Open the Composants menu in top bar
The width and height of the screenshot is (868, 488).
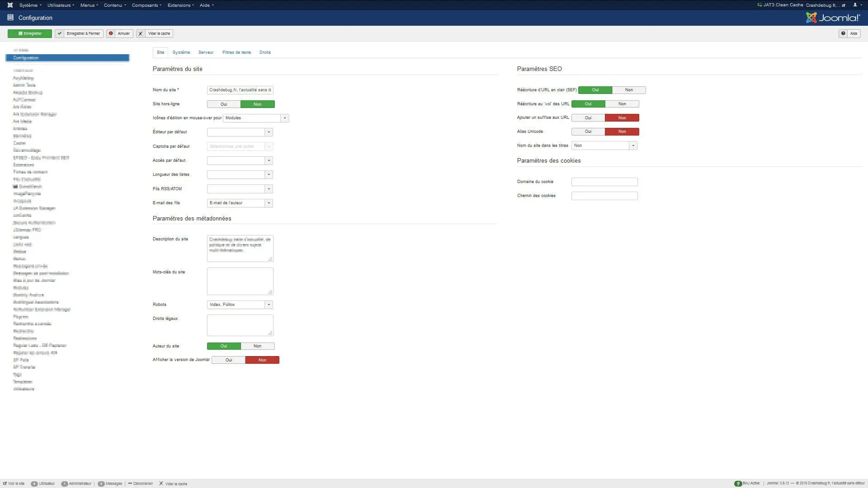[x=146, y=5]
